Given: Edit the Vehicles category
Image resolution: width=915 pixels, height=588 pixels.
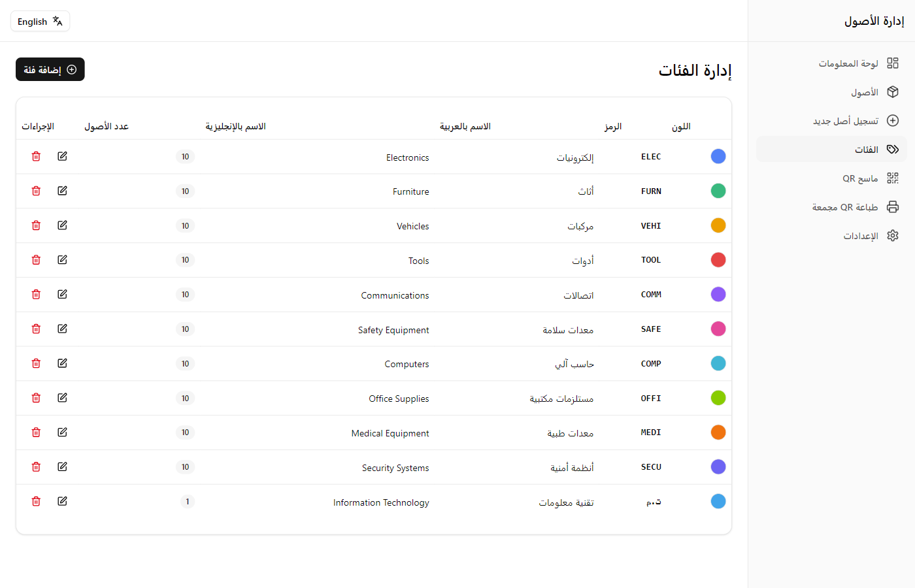Looking at the screenshot, I should 62,225.
